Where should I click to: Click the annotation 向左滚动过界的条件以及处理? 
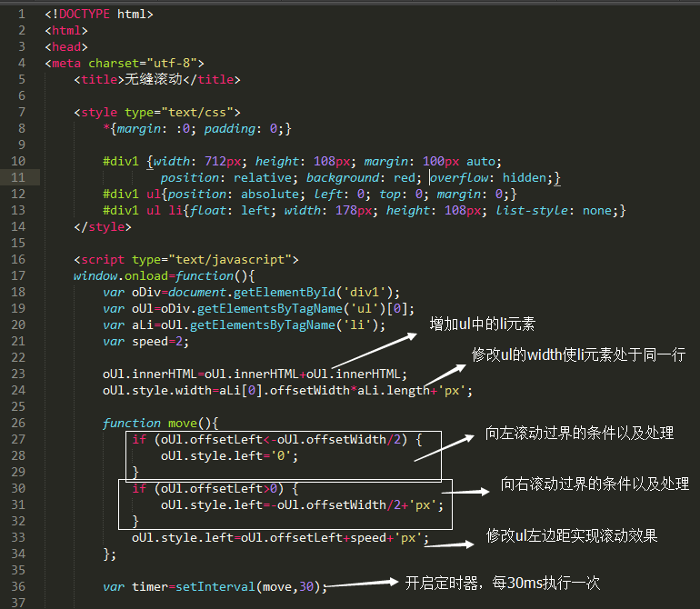pyautogui.click(x=579, y=434)
